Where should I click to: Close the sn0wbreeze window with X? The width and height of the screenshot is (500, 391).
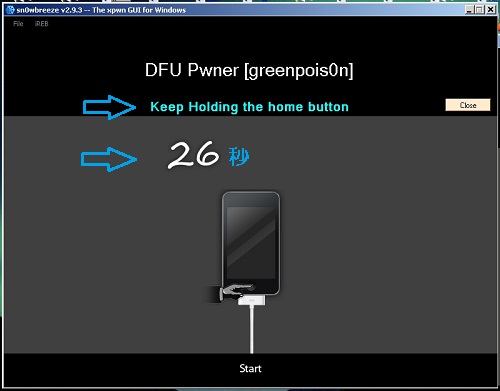pyautogui.click(x=491, y=10)
